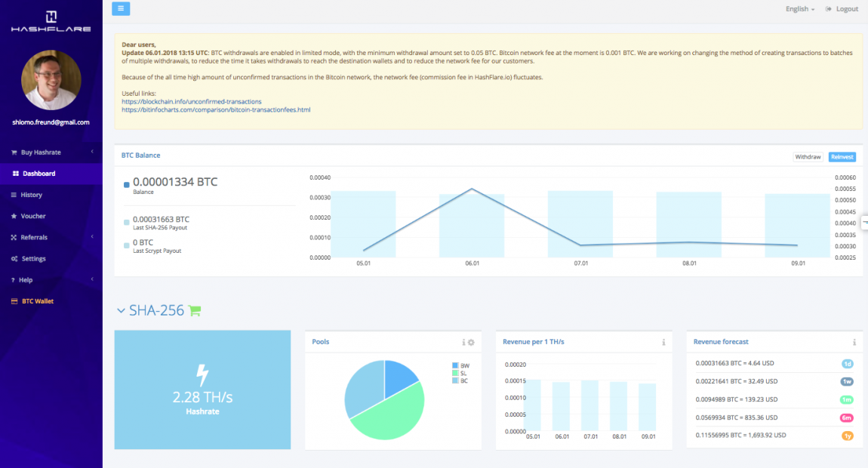
Task: Open Pools settings gear icon
Action: [471, 342]
